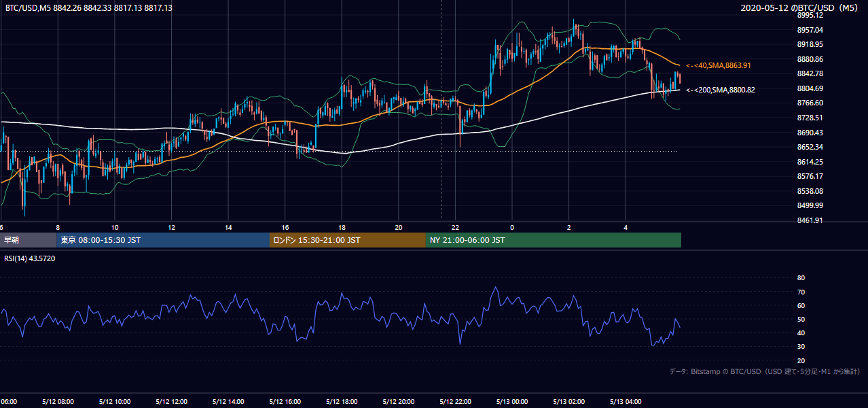Image resolution: width=868 pixels, height=408 pixels.
Task: Click hour tick 14 under price chart
Action: click(x=229, y=227)
